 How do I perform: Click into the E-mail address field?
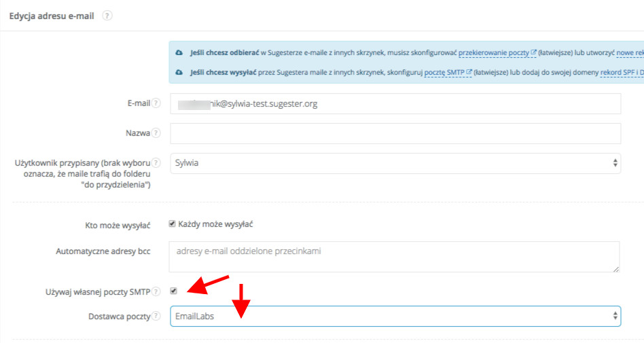395,104
